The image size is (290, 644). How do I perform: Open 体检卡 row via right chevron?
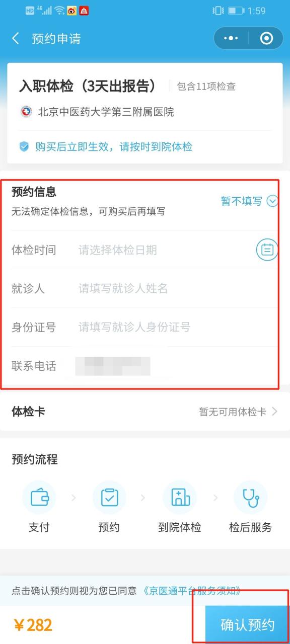pos(274,412)
